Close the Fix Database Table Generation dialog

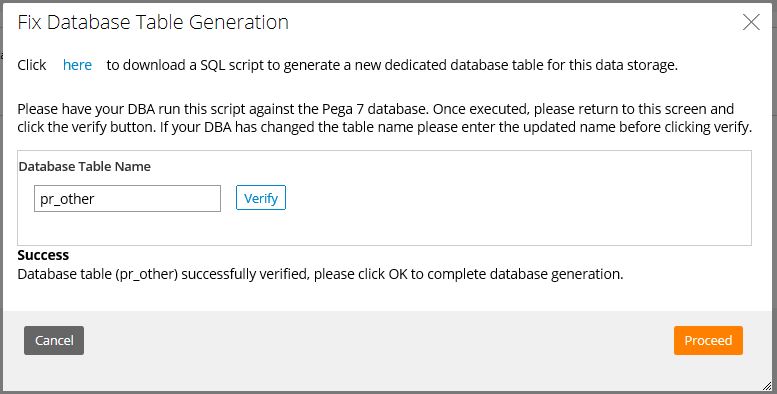click(751, 22)
